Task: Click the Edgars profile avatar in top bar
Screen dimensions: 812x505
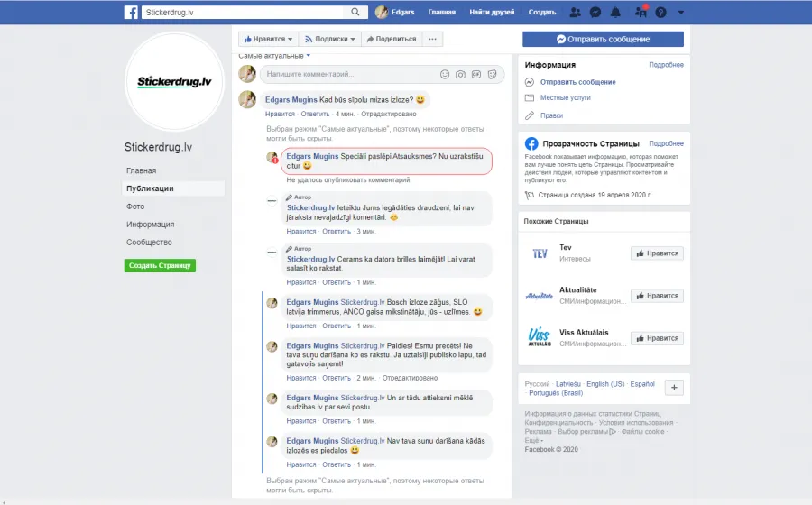Action: tap(382, 12)
